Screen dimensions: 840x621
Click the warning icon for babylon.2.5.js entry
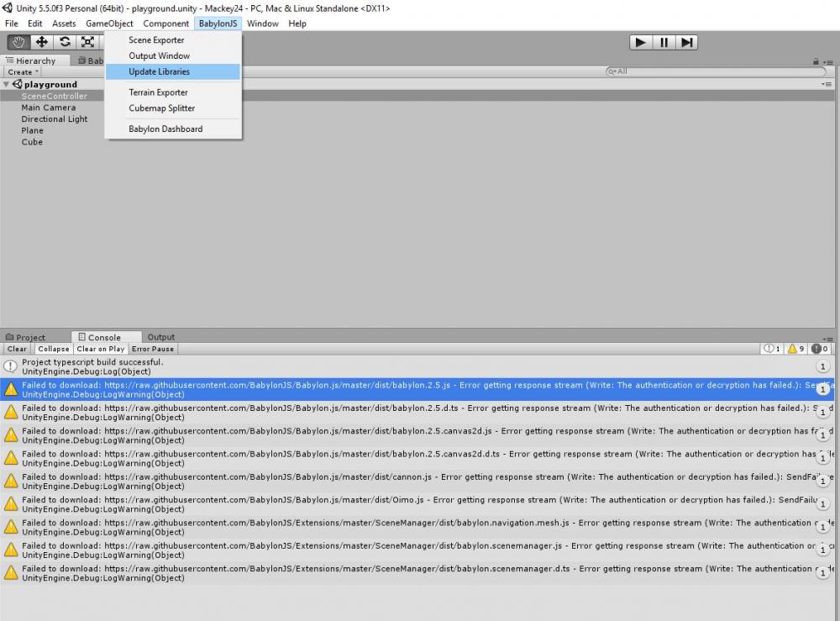[x=11, y=390]
